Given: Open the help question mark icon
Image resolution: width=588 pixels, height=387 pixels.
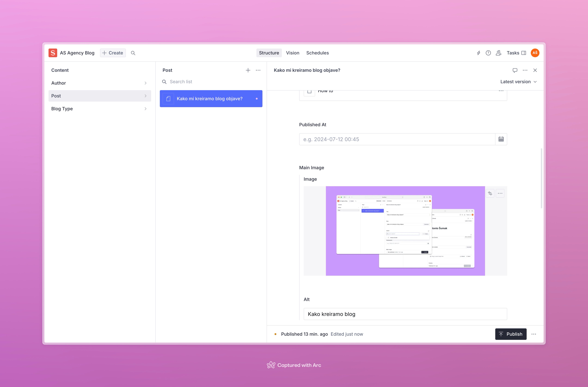Looking at the screenshot, I should coord(488,53).
